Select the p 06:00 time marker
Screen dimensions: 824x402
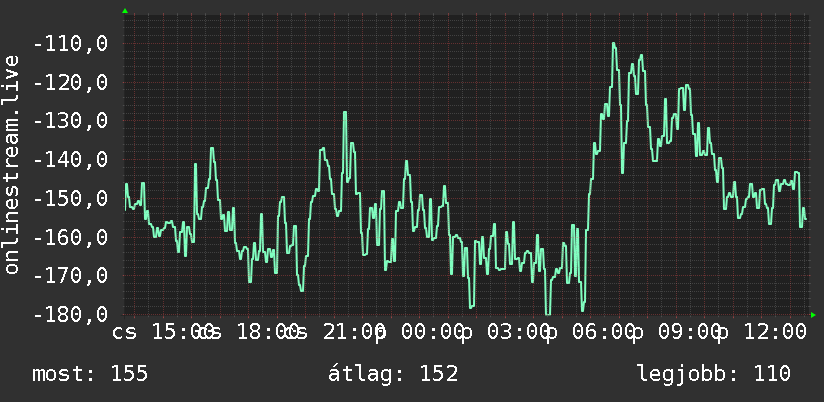coord(592,332)
